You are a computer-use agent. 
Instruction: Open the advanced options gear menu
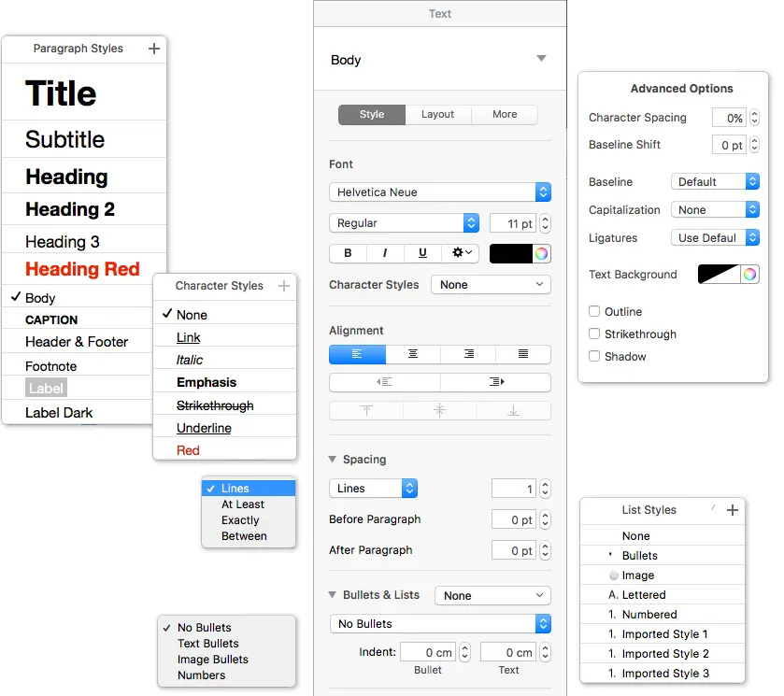[x=461, y=253]
